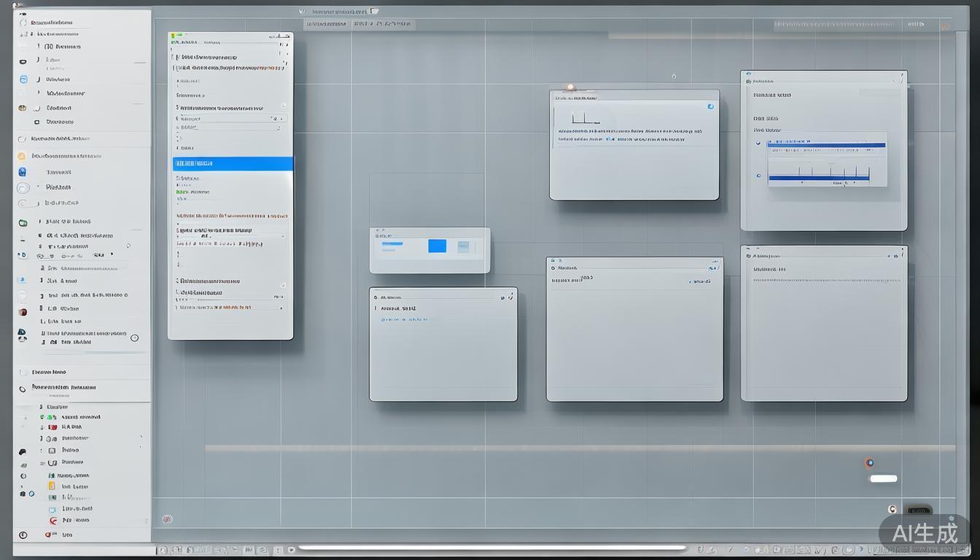Click the red spiral icon at canvas bottom-left

(x=167, y=519)
